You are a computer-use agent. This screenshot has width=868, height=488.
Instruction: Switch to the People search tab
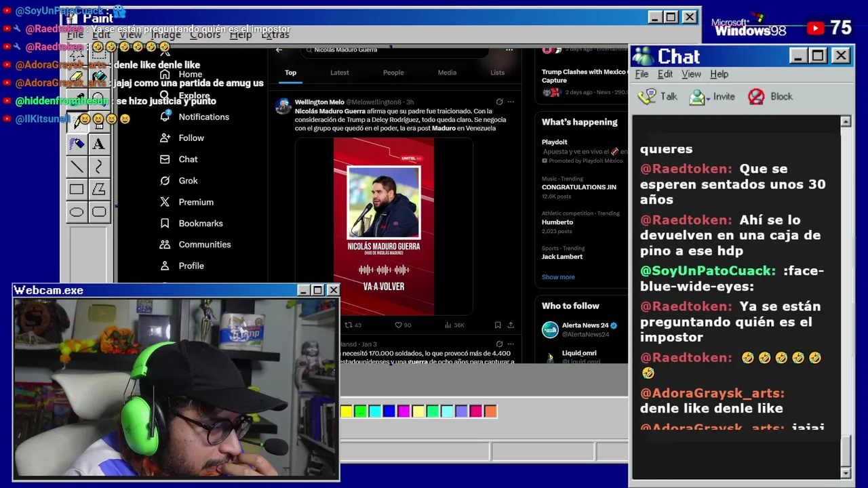393,73
